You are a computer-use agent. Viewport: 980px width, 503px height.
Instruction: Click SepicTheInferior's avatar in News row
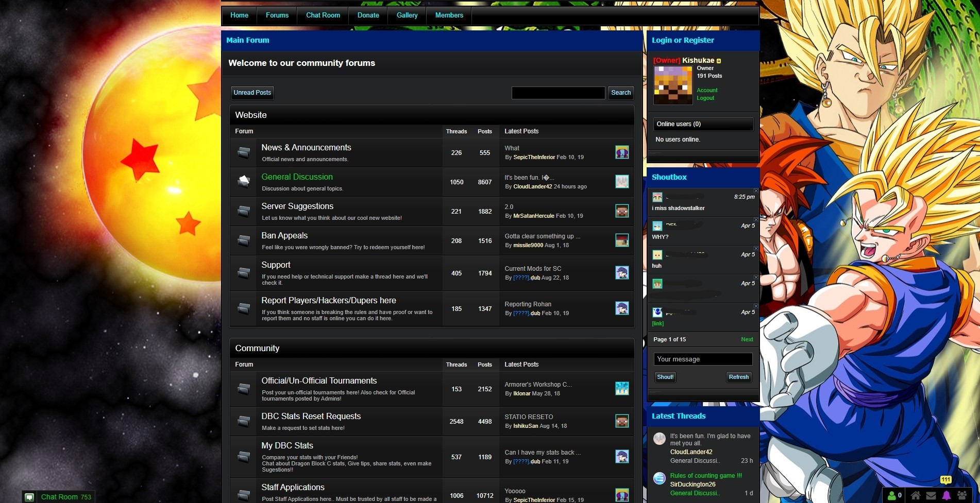pos(622,152)
